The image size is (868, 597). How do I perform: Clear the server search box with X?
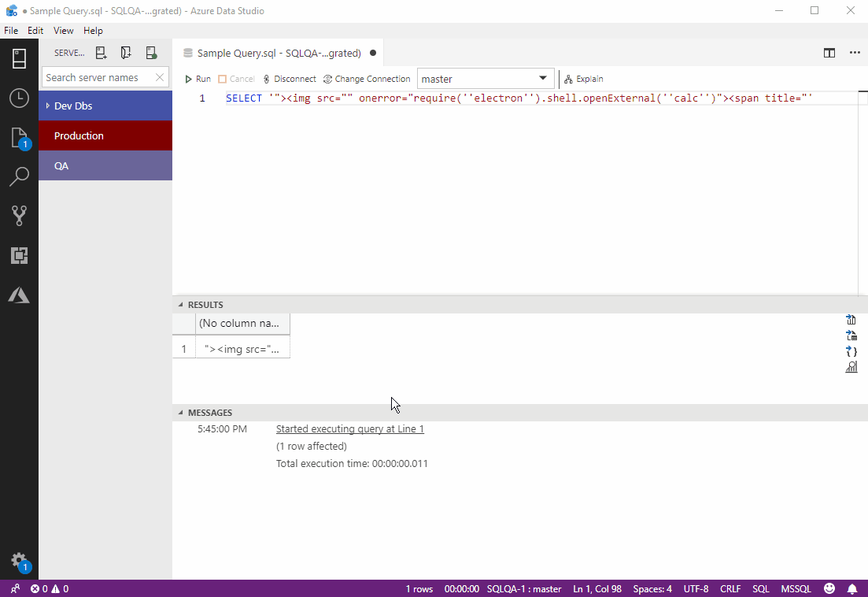pyautogui.click(x=160, y=77)
